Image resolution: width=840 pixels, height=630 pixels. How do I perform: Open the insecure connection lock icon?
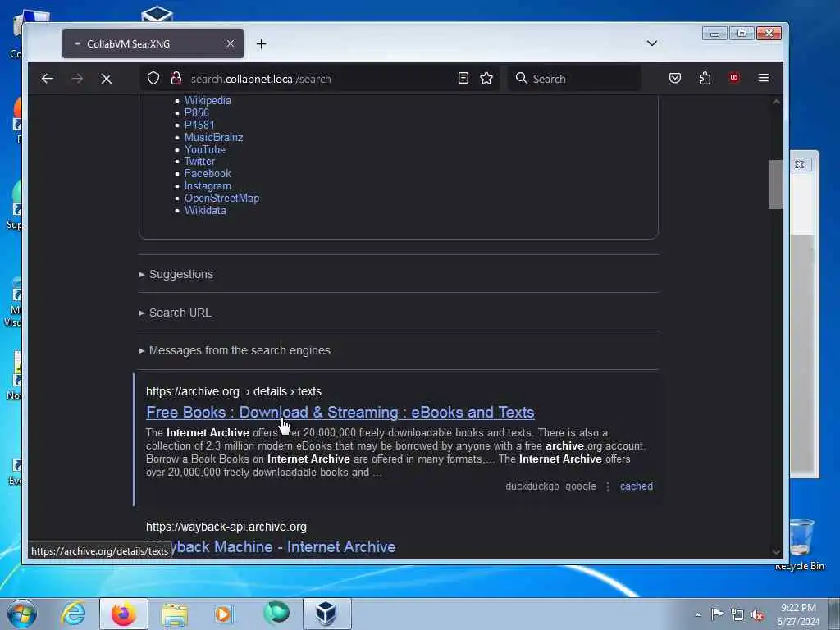tap(176, 79)
